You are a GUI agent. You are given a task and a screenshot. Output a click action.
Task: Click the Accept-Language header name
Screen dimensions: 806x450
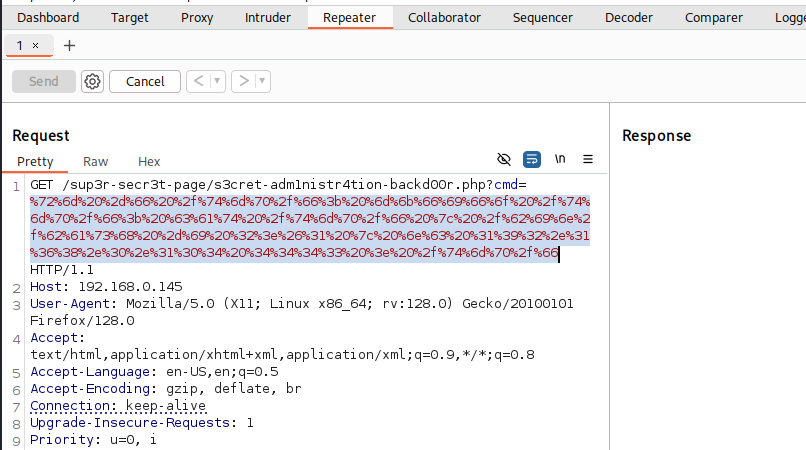89,371
